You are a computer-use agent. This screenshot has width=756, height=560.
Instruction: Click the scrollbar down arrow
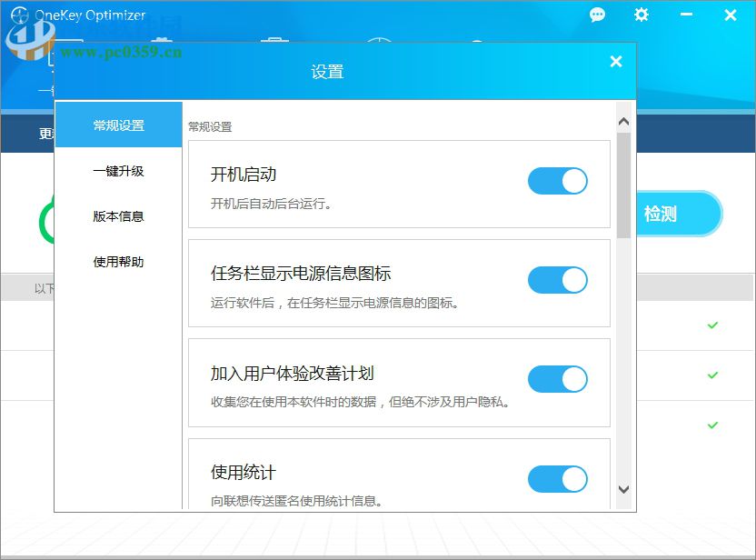coord(624,489)
